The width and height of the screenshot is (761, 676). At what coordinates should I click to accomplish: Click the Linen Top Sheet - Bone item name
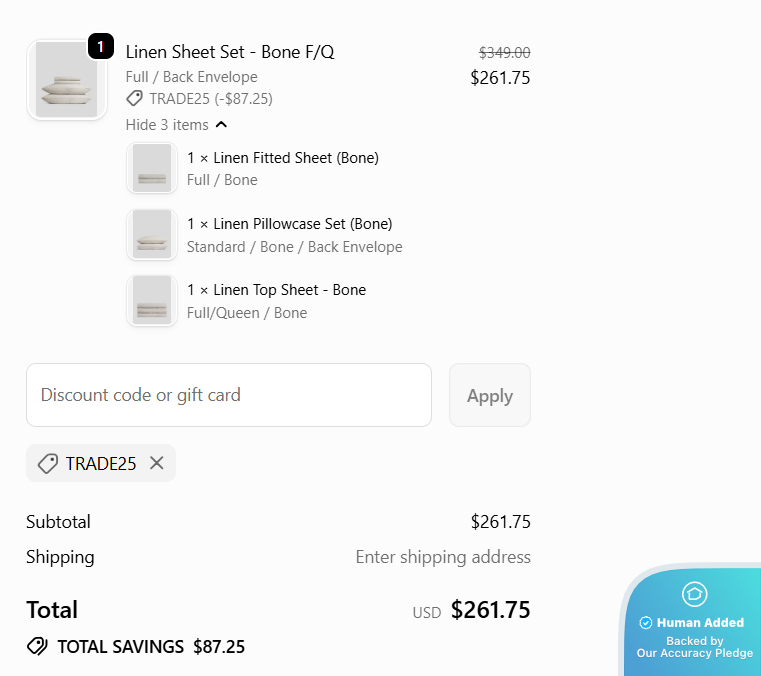click(277, 289)
